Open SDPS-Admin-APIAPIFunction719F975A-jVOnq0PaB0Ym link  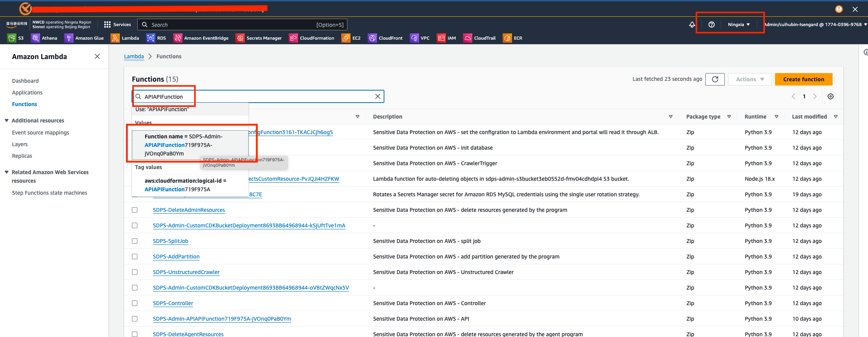click(x=222, y=319)
